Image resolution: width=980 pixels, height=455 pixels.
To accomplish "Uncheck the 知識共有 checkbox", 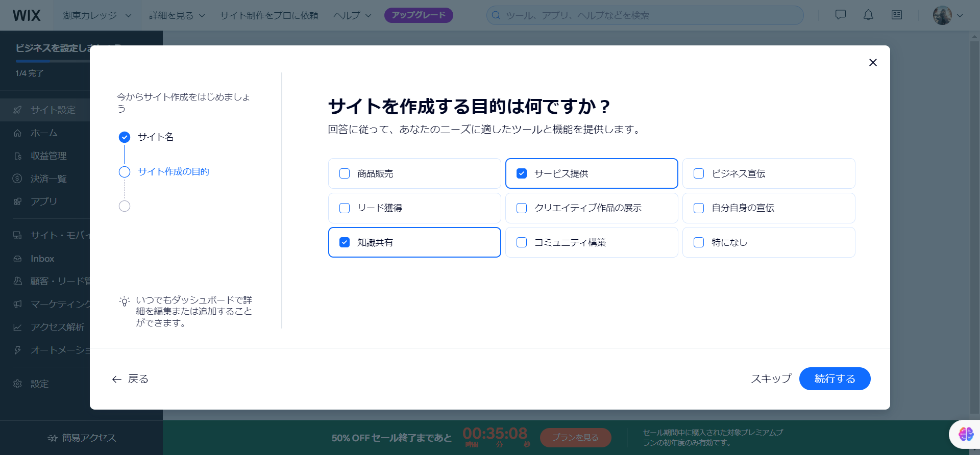I will click(345, 242).
